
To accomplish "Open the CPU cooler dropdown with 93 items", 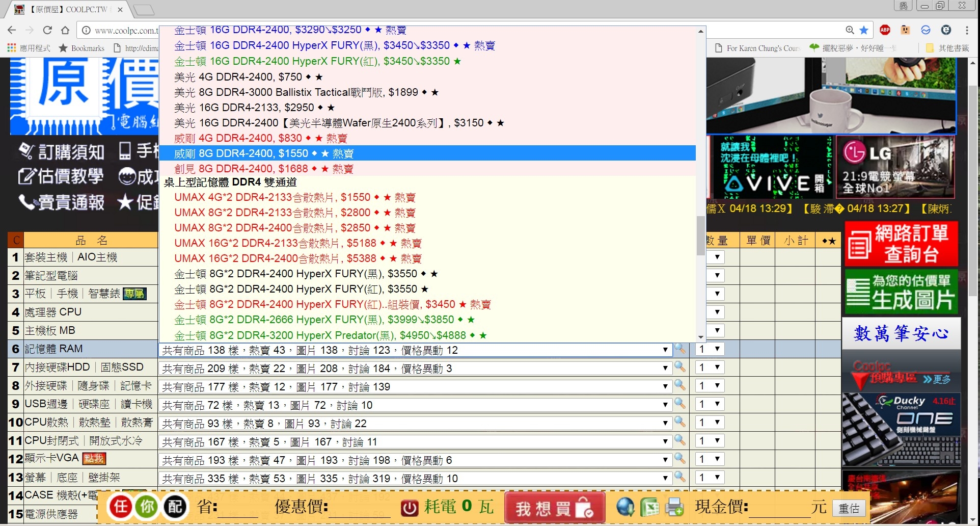I will click(x=415, y=424).
